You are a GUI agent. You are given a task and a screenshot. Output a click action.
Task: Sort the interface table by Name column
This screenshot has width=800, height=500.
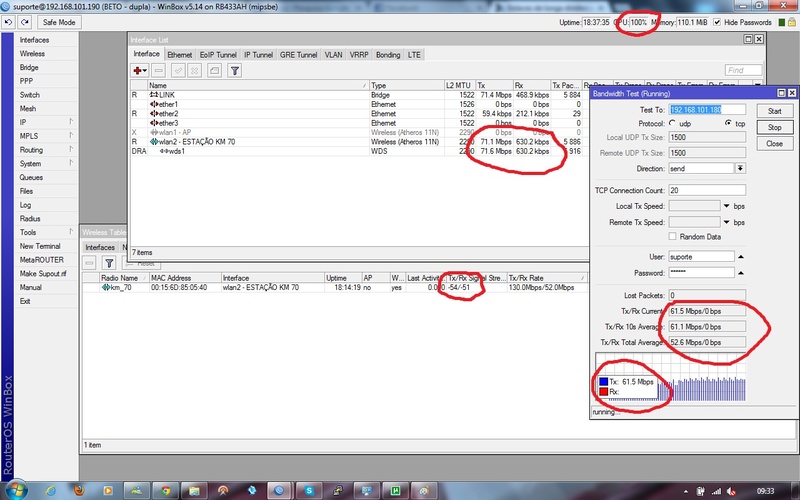click(258, 85)
